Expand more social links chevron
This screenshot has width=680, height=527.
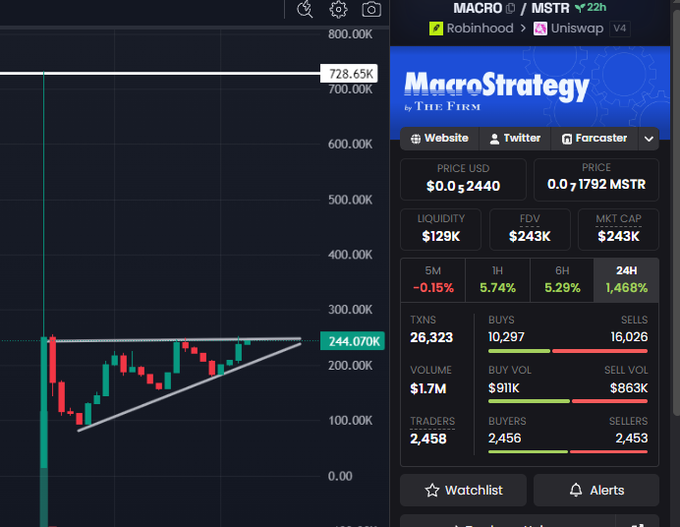coord(649,139)
